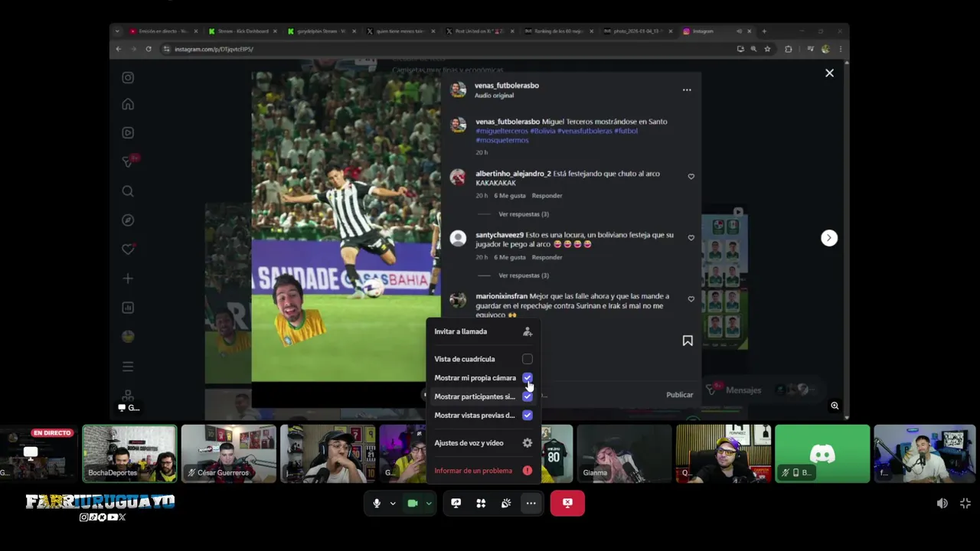The height and width of the screenshot is (551, 980).
Task: Expand camera options chevron
Action: click(x=429, y=504)
